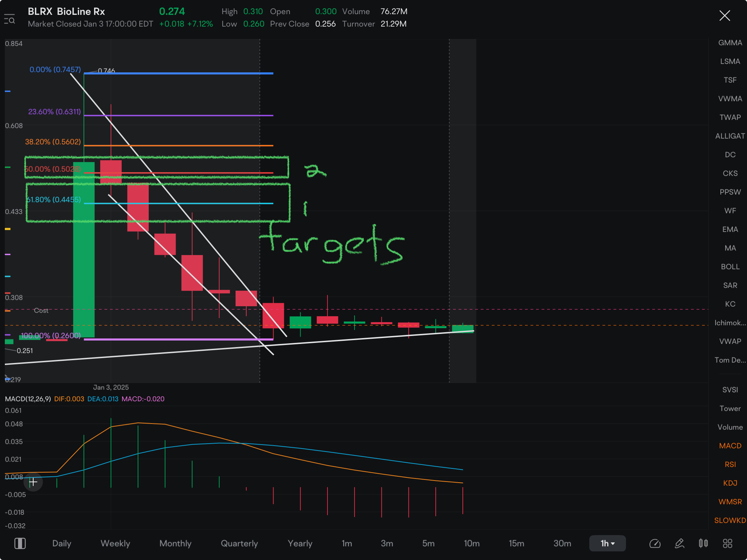Select the 61.80% (0.4455) Fibonacci label

(54, 199)
